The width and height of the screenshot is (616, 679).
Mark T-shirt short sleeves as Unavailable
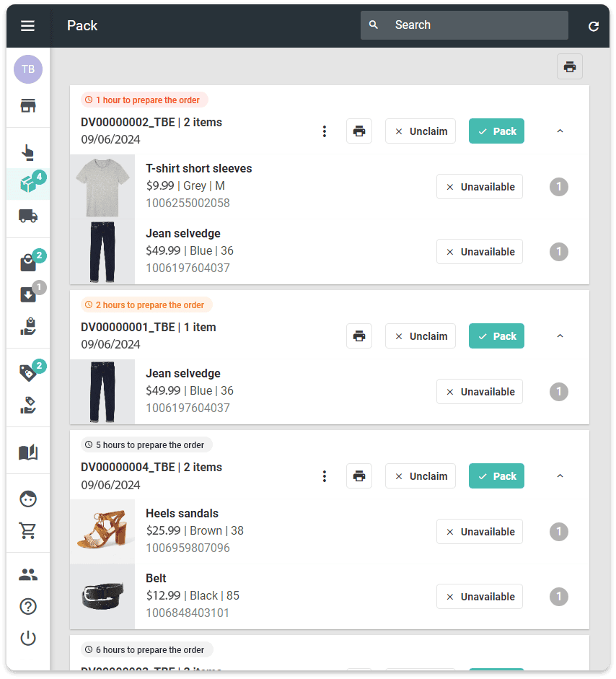480,187
